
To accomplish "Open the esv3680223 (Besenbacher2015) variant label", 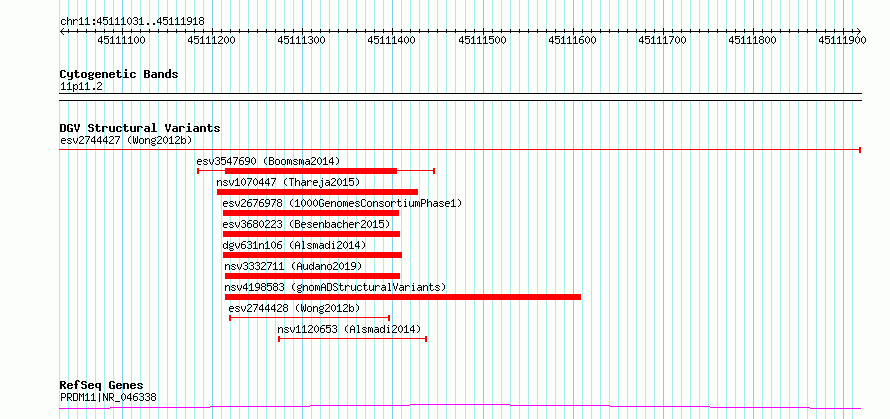I will pos(307,224).
